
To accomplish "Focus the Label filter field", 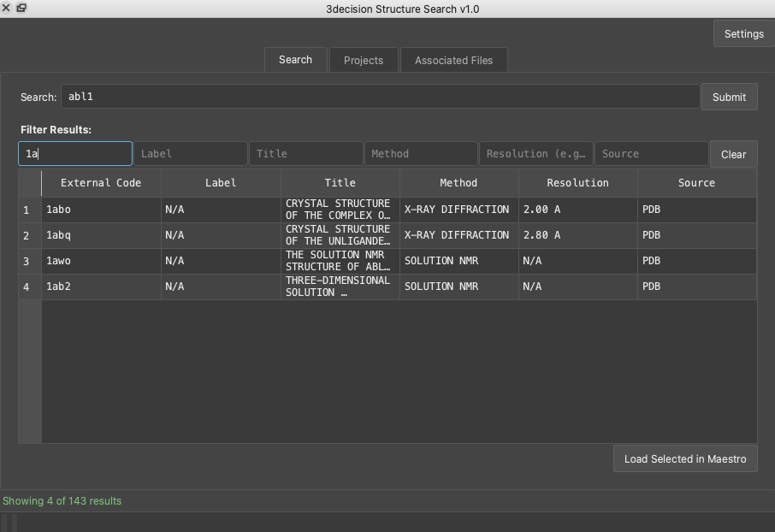I will click(190, 154).
